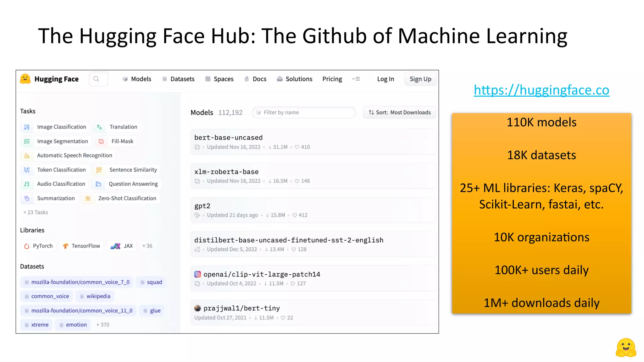Open the Sort: Most Downloads dropdown
644x362 pixels.
pyautogui.click(x=399, y=112)
